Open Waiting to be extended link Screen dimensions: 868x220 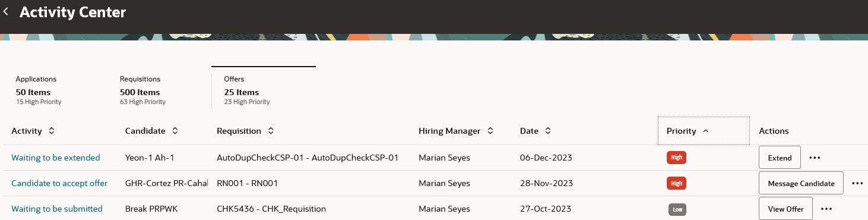(56, 158)
